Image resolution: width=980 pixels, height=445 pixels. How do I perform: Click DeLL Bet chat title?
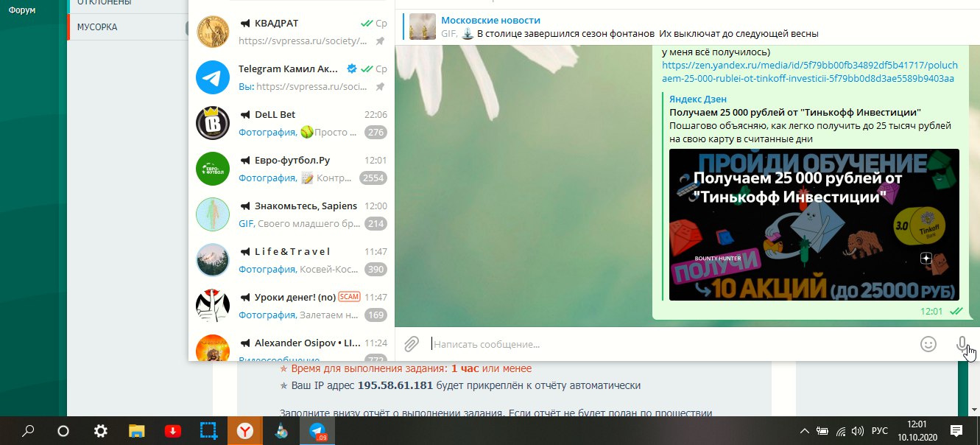click(275, 115)
